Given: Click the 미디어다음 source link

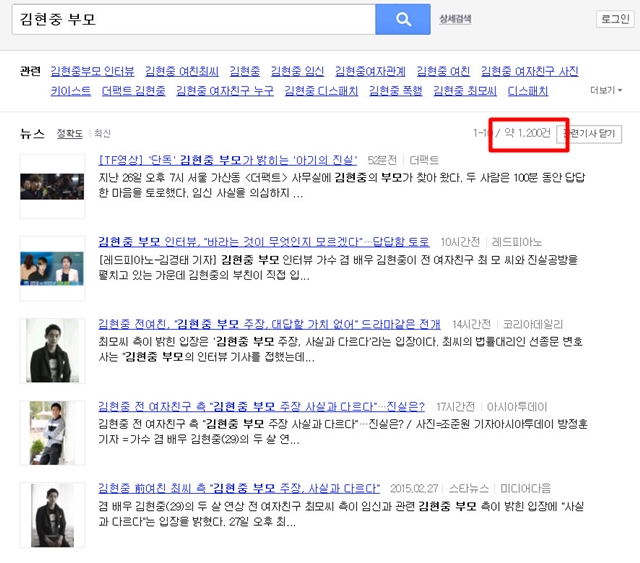Looking at the screenshot, I should tap(525, 488).
